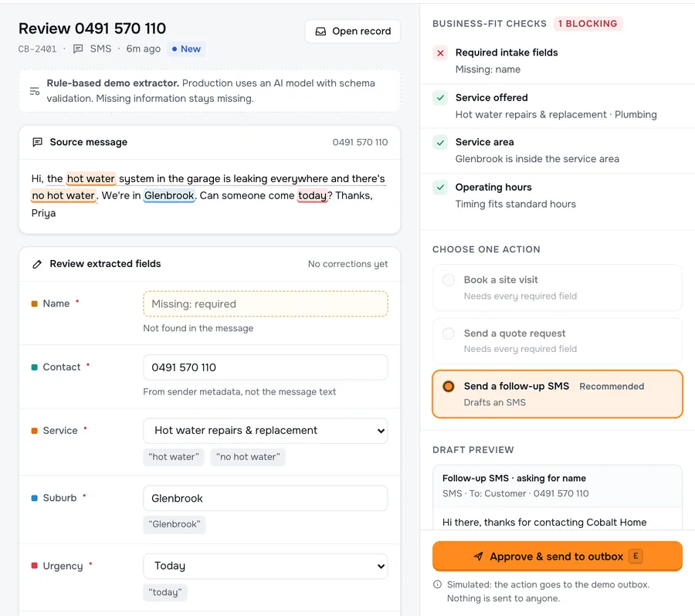Image resolution: width=695 pixels, height=616 pixels.
Task: Select Book a site visit radio
Action: pyautogui.click(x=449, y=280)
